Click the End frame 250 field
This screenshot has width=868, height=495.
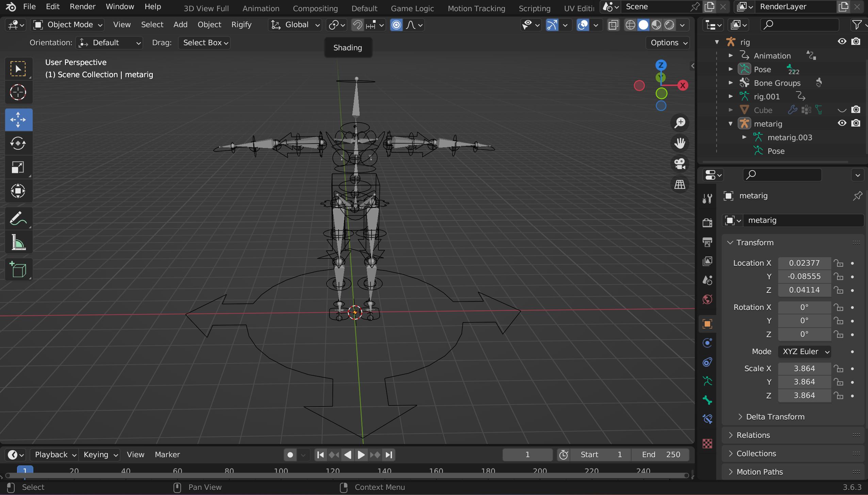[660, 455]
